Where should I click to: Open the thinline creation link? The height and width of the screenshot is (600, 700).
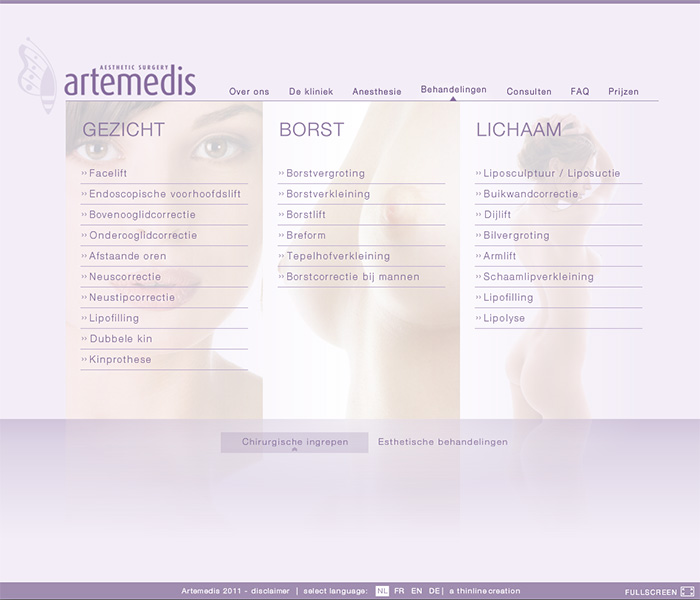click(485, 591)
